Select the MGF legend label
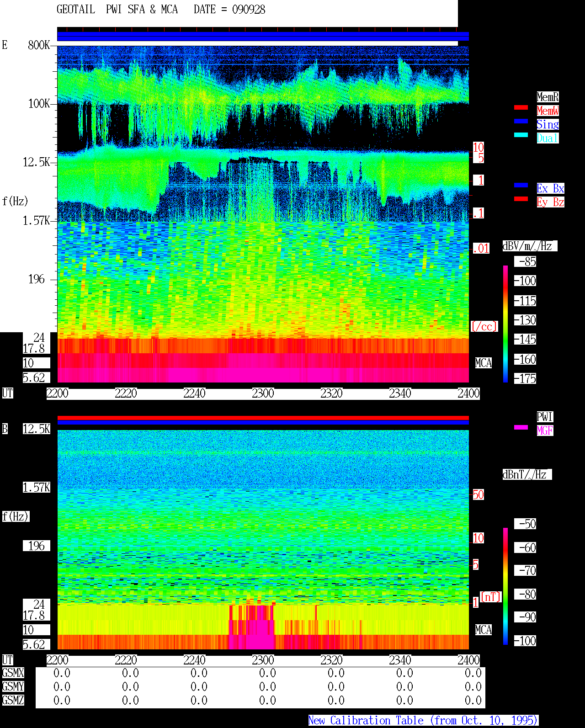 (x=545, y=430)
